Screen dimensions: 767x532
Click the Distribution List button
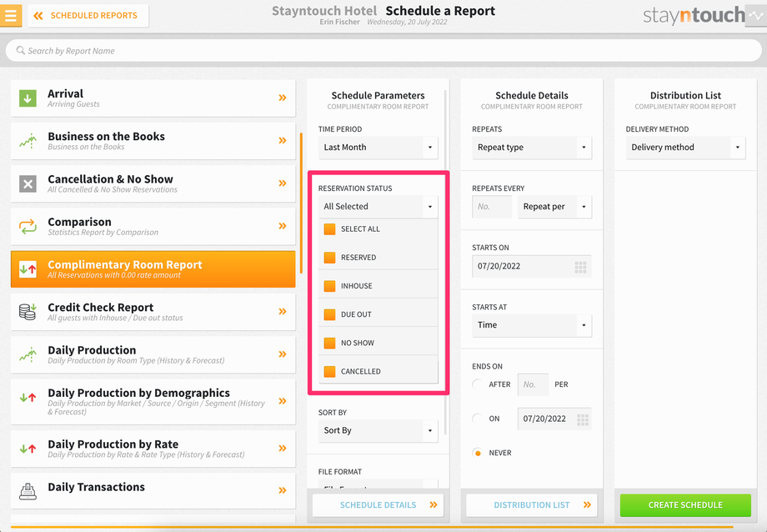tap(532, 505)
